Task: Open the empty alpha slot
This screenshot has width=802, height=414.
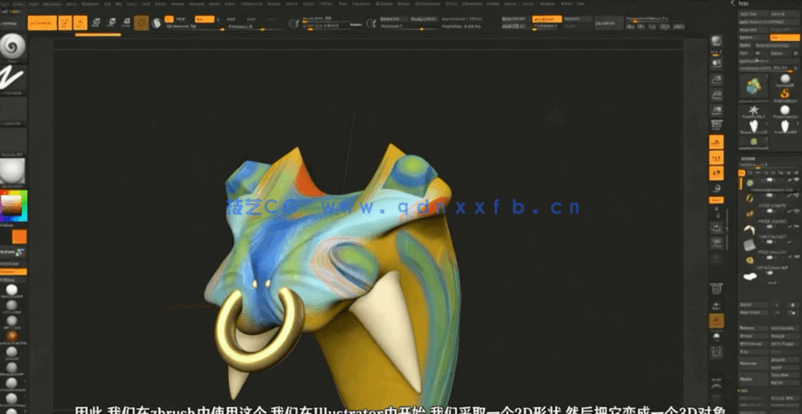Action: pyautogui.click(x=13, y=110)
